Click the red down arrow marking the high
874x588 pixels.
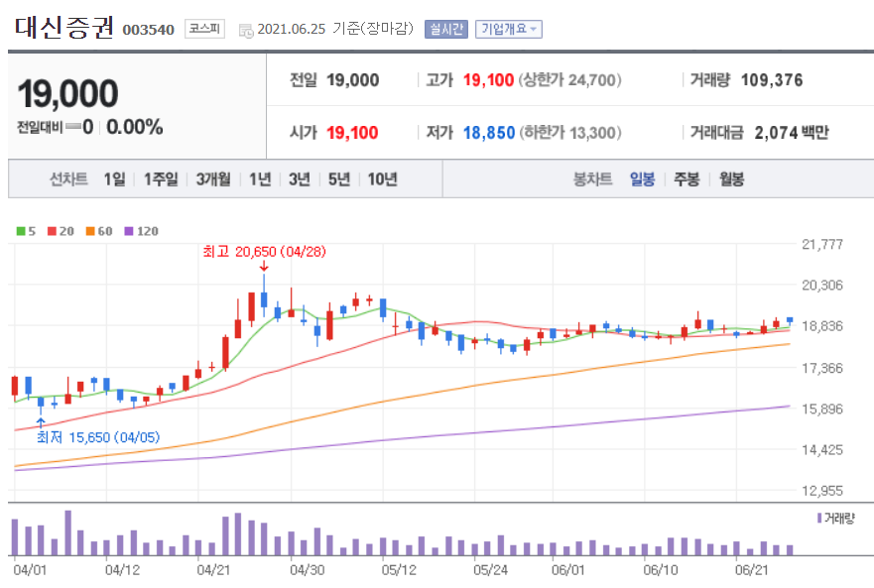264,266
